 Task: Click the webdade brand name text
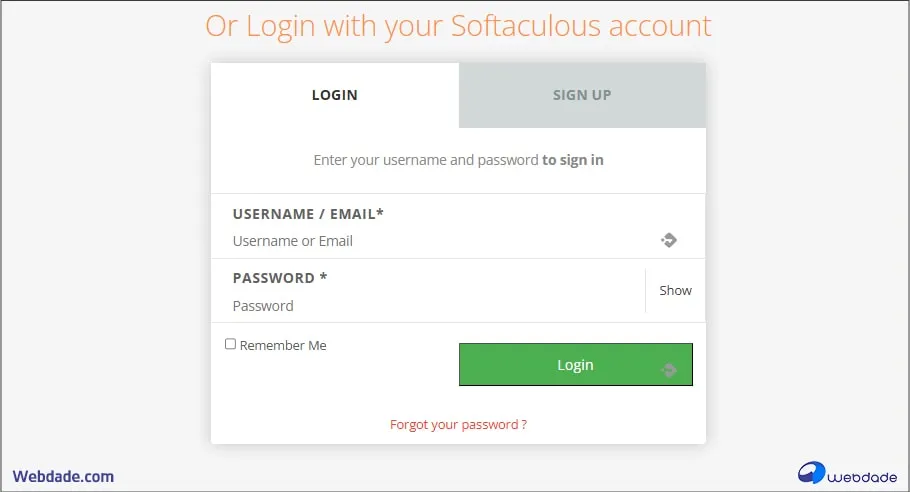click(863, 477)
